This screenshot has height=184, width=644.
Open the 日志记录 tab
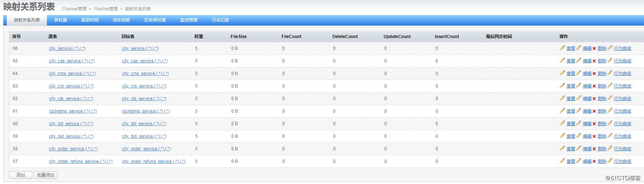click(220, 20)
